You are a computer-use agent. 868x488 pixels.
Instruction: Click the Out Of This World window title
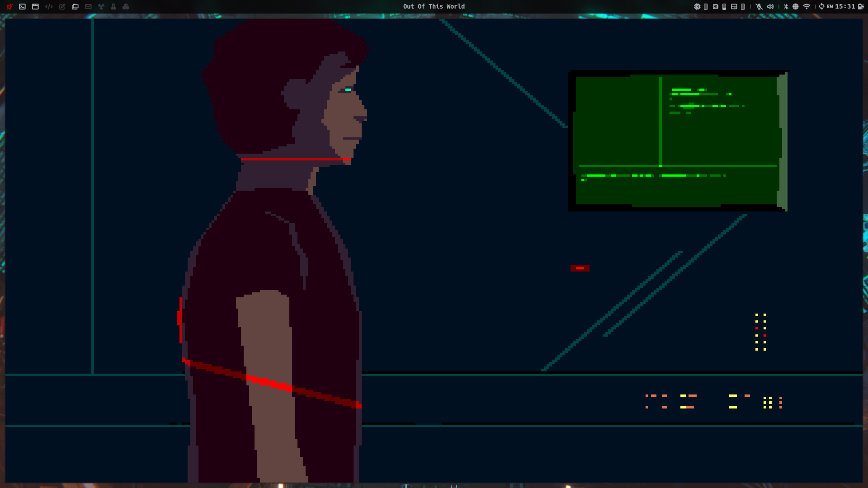[434, 6]
